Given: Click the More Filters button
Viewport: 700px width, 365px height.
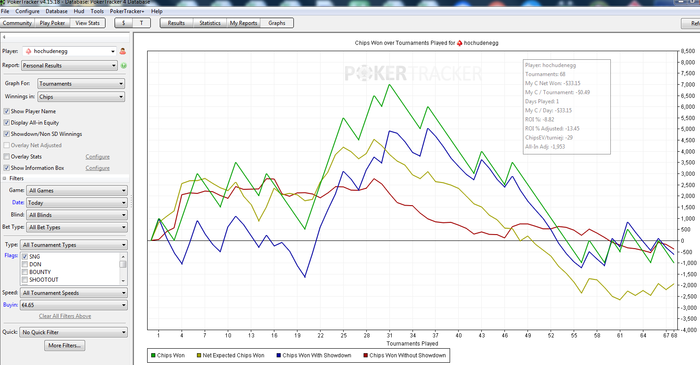Looking at the screenshot, I should coord(65,345).
